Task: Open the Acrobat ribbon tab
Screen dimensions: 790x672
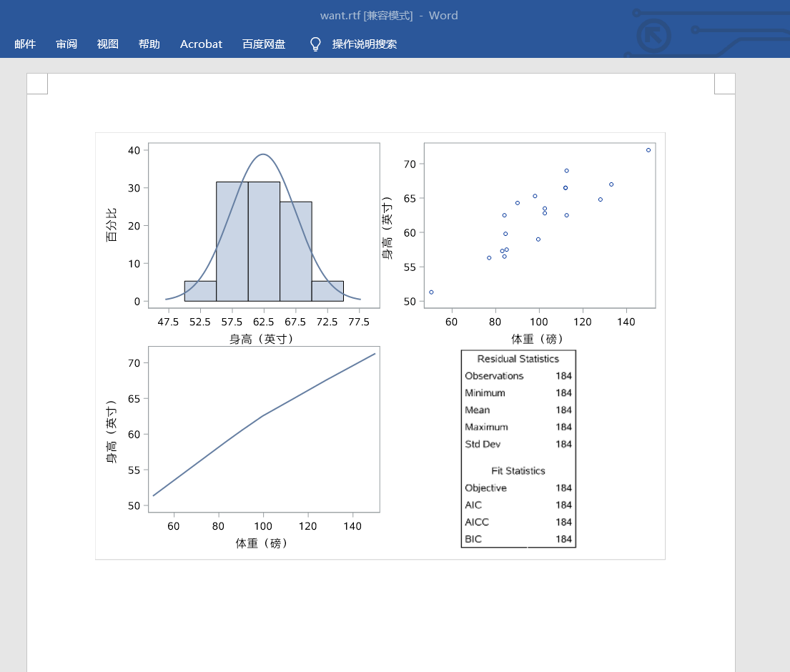Action: (x=200, y=44)
